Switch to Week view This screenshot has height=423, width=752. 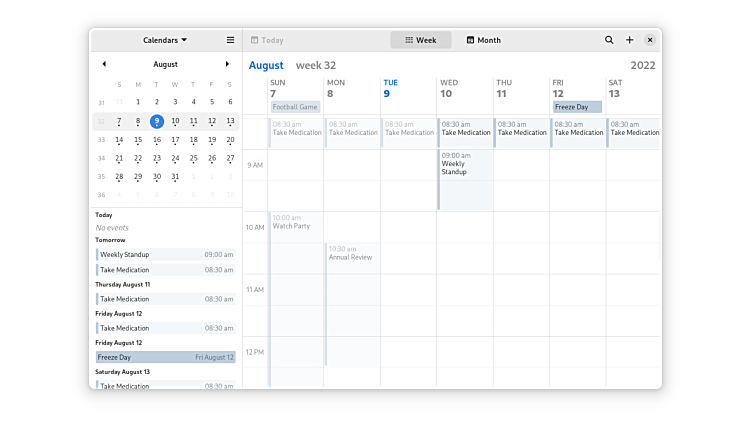click(x=420, y=40)
